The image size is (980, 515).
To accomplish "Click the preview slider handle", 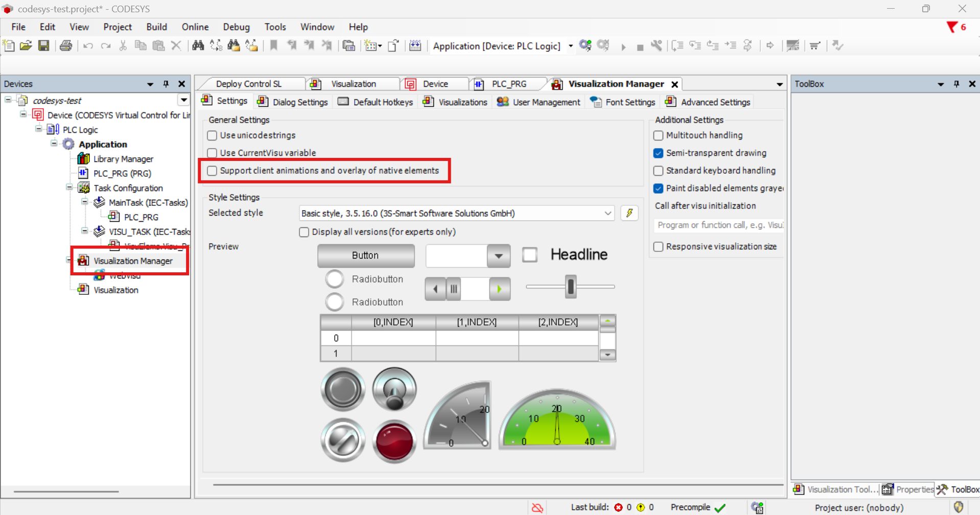I will pyautogui.click(x=571, y=287).
